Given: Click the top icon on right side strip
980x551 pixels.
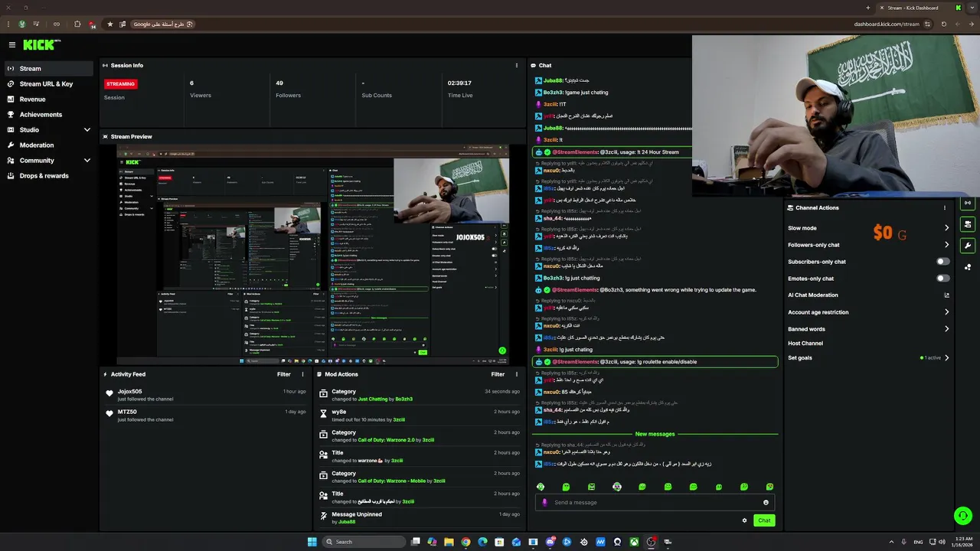Looking at the screenshot, I should (969, 204).
